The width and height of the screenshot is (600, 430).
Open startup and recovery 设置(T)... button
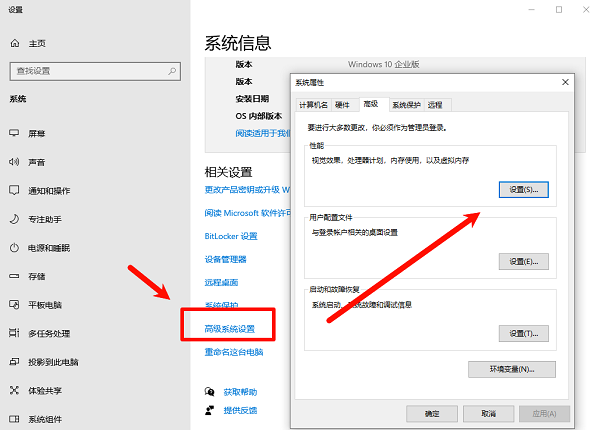pyautogui.click(x=523, y=334)
